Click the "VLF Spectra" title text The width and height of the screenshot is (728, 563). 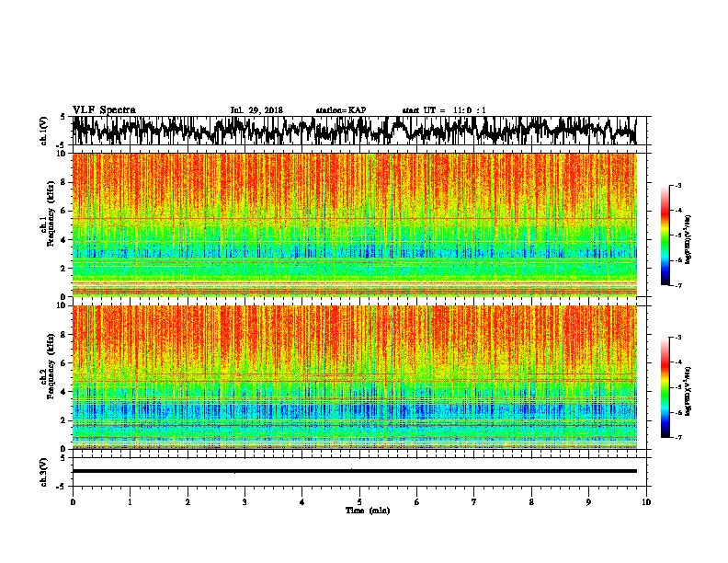104,110
